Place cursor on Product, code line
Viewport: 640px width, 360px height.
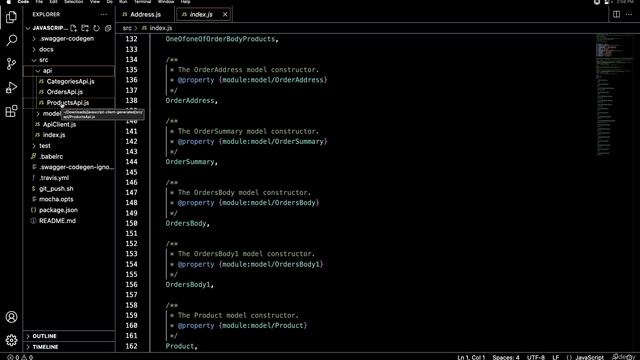tap(181, 346)
